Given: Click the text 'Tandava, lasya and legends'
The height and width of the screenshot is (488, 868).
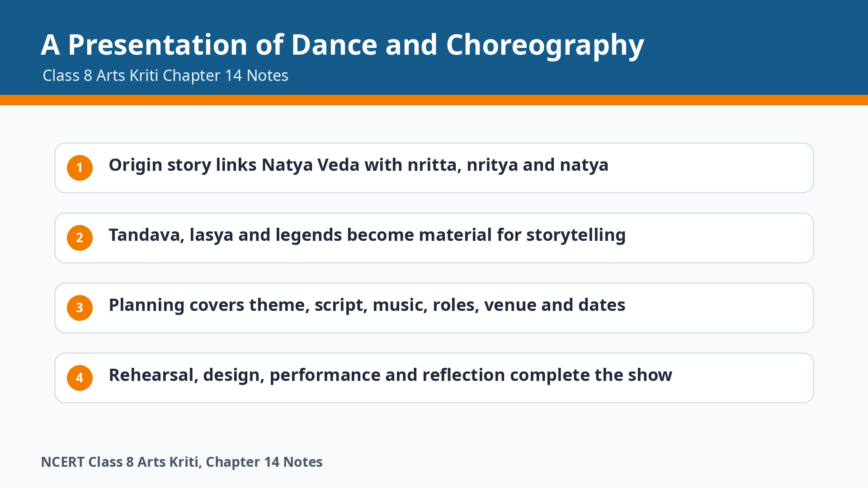Looking at the screenshot, I should click(x=226, y=235).
